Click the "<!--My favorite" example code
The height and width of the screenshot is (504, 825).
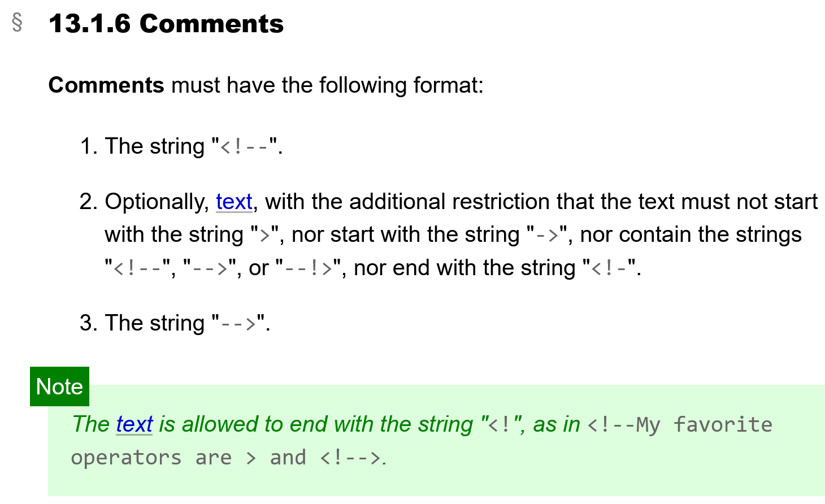coord(679,425)
